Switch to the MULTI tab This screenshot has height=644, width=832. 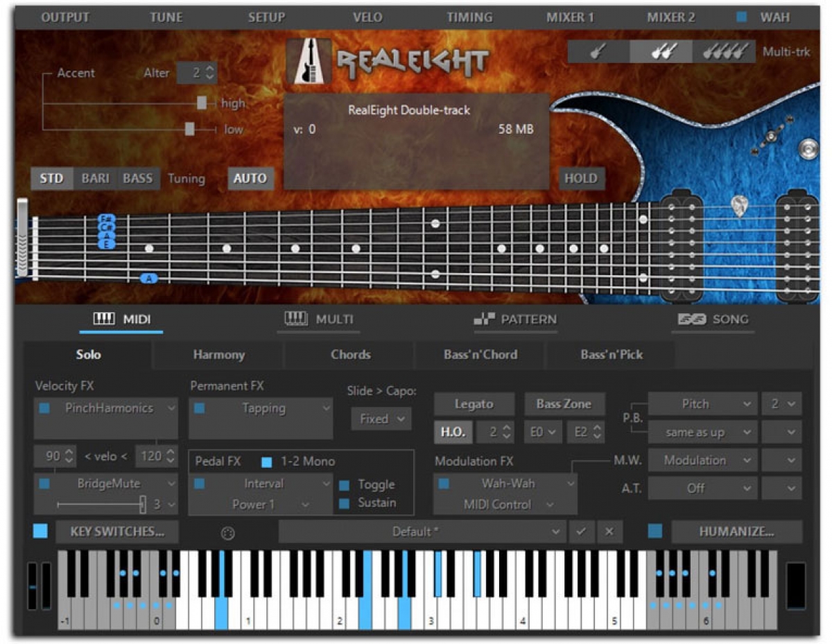(319, 320)
